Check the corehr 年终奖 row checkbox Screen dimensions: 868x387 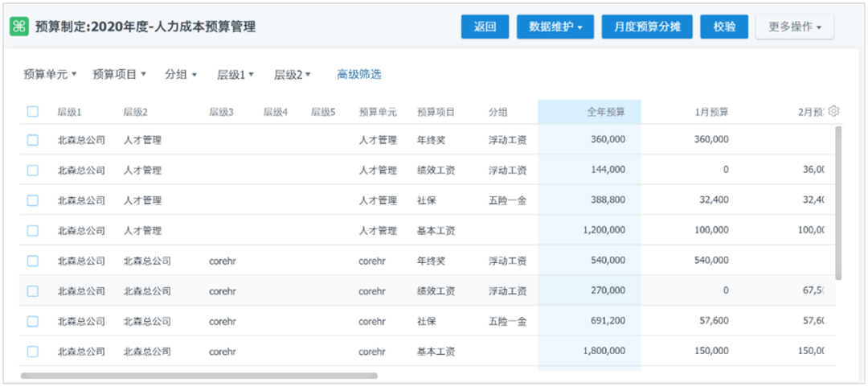[x=33, y=261]
